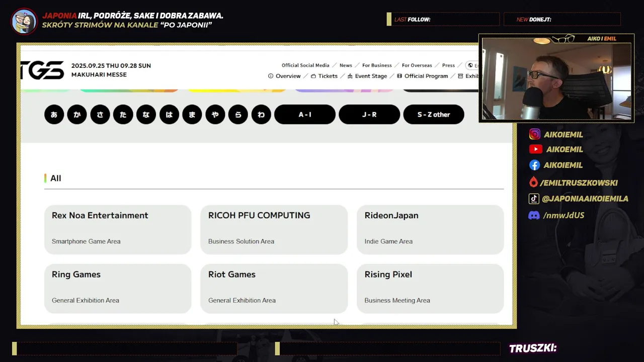Click the Overview info icon
Image resolution: width=644 pixels, height=362 pixels.
tap(271, 76)
